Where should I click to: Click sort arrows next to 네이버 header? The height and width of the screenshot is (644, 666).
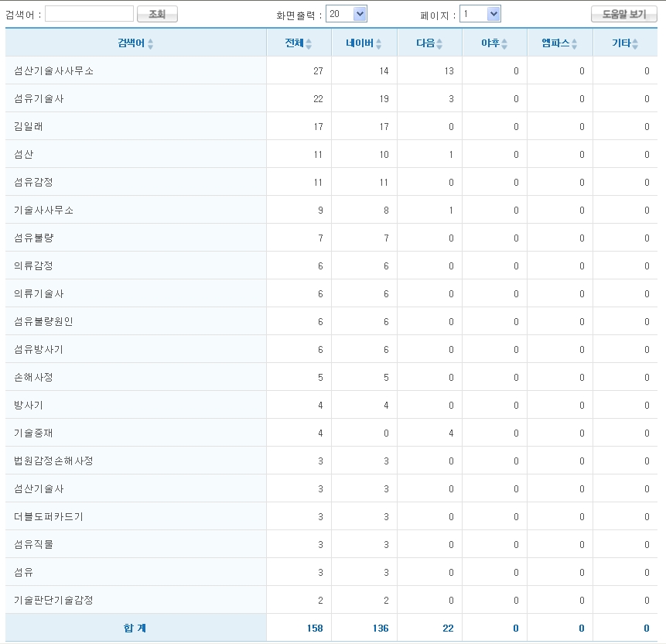point(378,44)
